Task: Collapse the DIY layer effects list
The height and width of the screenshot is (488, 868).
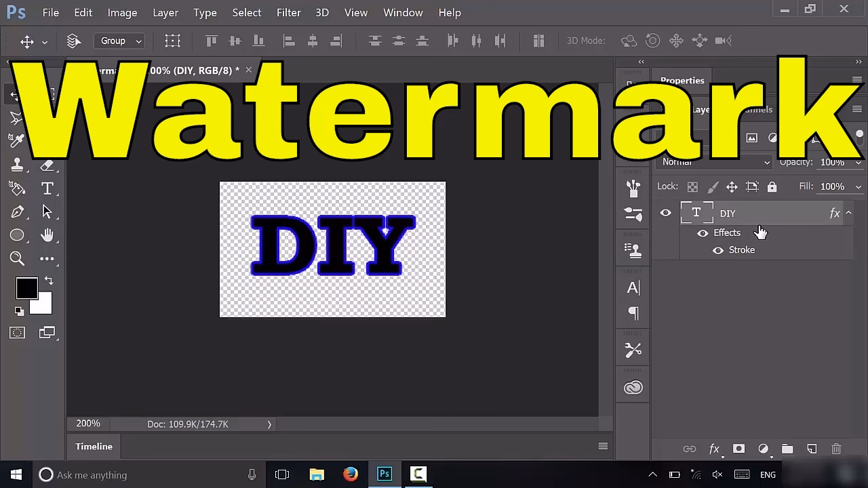Action: click(848, 213)
